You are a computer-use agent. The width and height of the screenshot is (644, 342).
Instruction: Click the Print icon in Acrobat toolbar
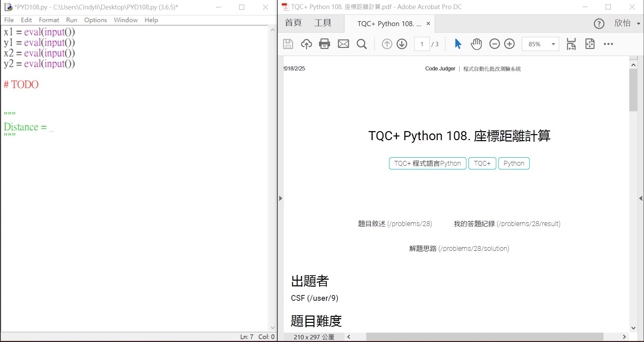tap(324, 44)
